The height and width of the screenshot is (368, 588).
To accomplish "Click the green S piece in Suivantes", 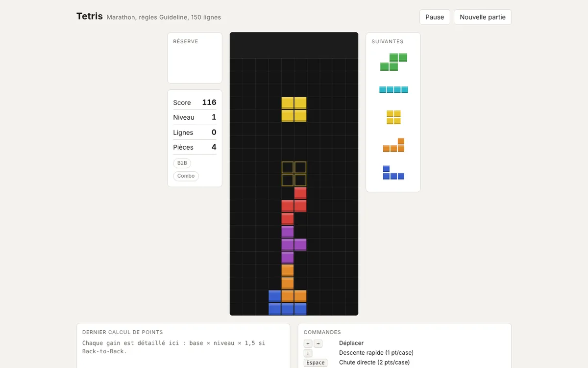I will [393, 62].
